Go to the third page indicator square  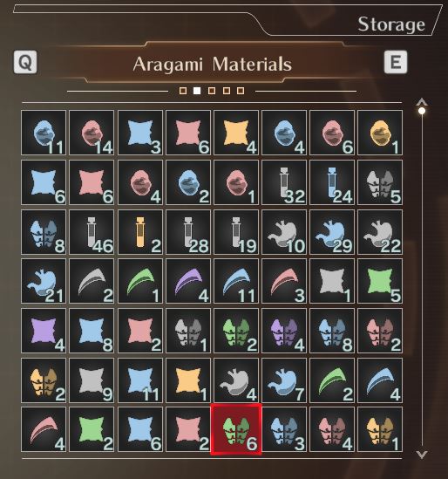pyautogui.click(x=212, y=91)
